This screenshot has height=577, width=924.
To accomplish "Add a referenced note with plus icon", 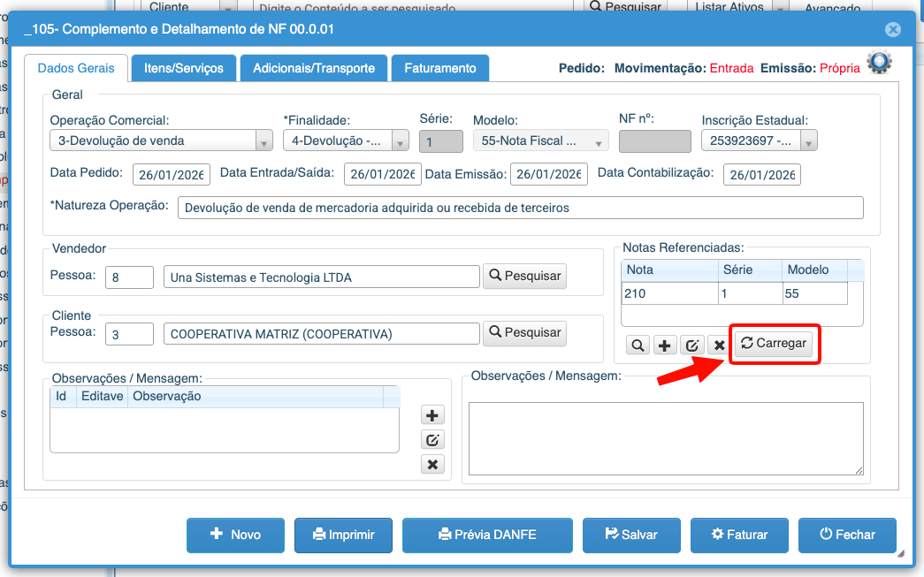I will [664, 345].
